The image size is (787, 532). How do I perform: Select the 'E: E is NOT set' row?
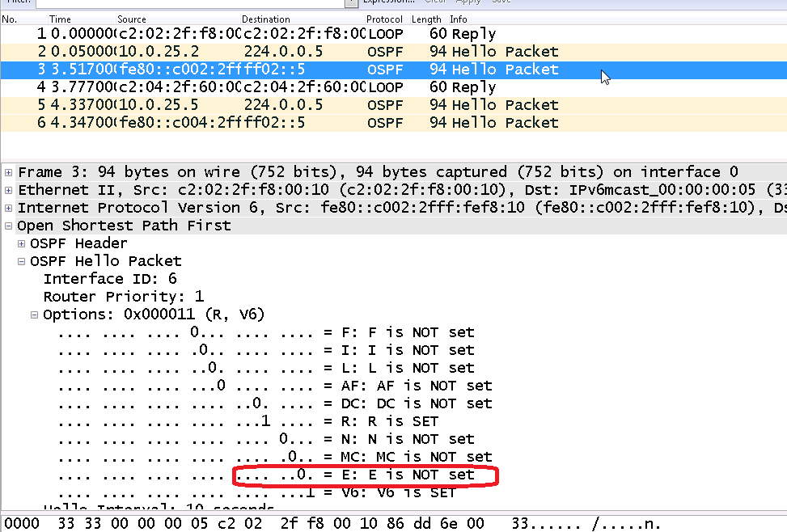pyautogui.click(x=266, y=475)
